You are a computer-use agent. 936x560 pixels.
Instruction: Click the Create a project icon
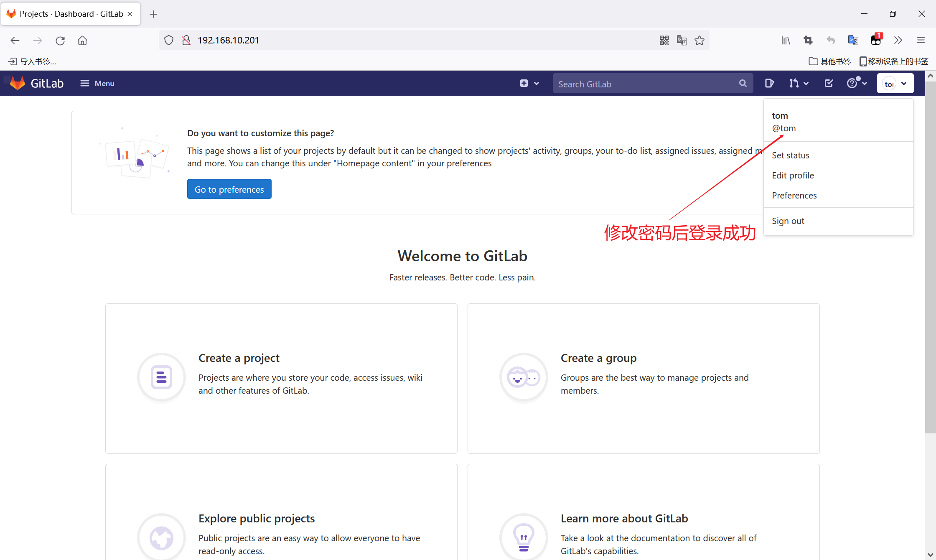pyautogui.click(x=161, y=377)
